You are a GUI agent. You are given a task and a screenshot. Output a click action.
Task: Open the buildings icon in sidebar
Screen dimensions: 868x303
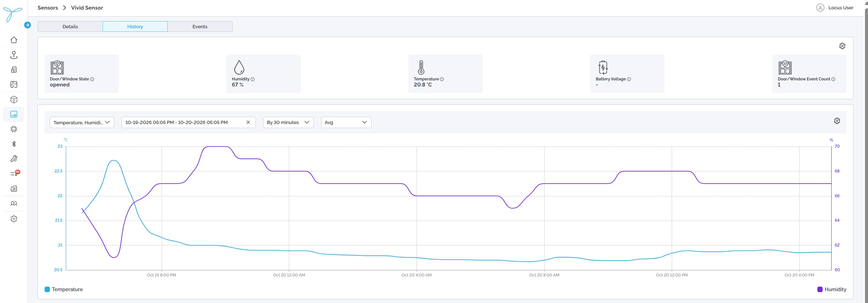pos(14,70)
